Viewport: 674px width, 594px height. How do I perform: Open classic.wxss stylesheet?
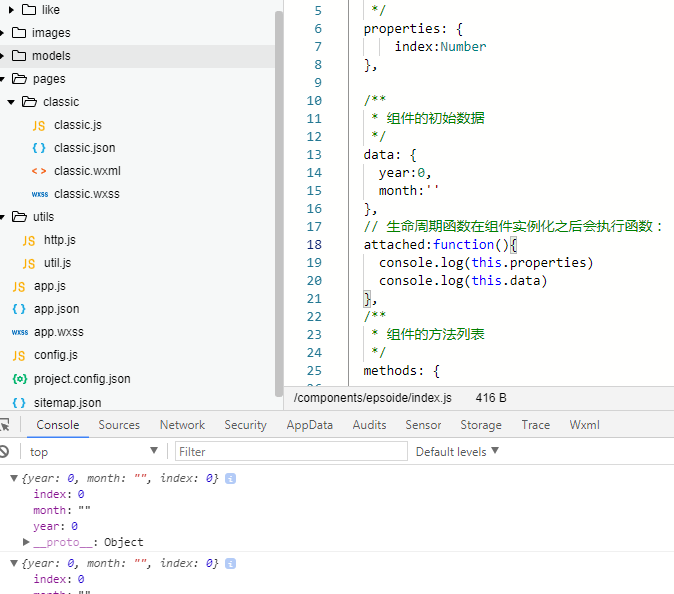pos(87,194)
